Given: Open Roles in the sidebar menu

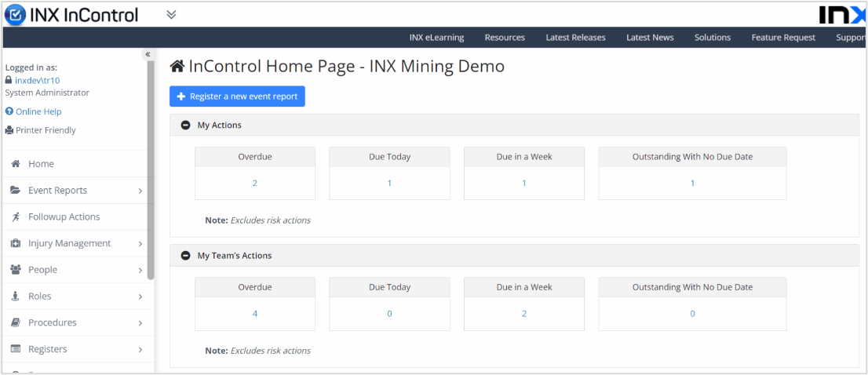Looking at the screenshot, I should click(x=40, y=297).
